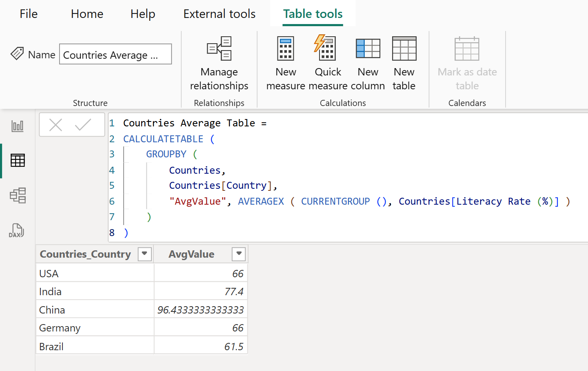
Task: Select the Table view sidebar icon
Action: 17,160
